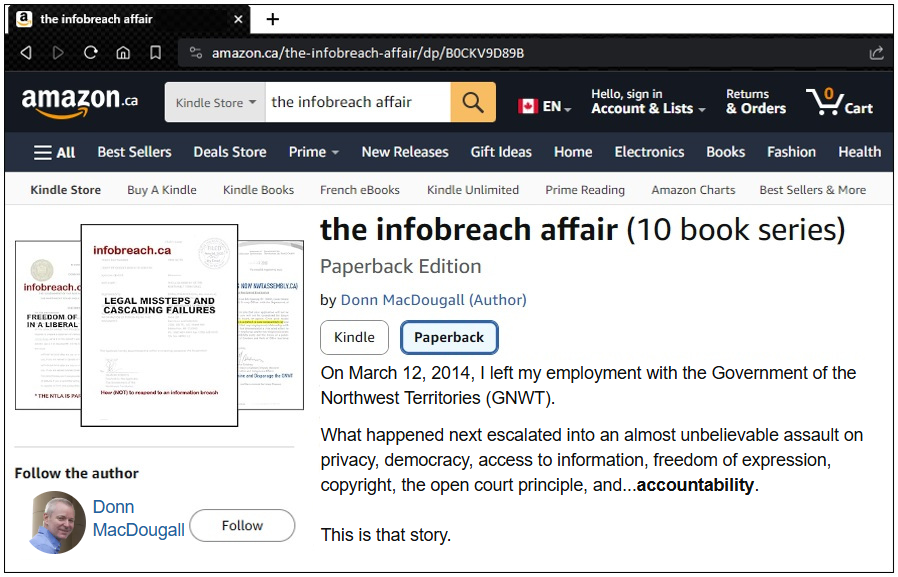Click the orange search magnifier button
Image resolution: width=898 pixels, height=577 pixels.
473,102
